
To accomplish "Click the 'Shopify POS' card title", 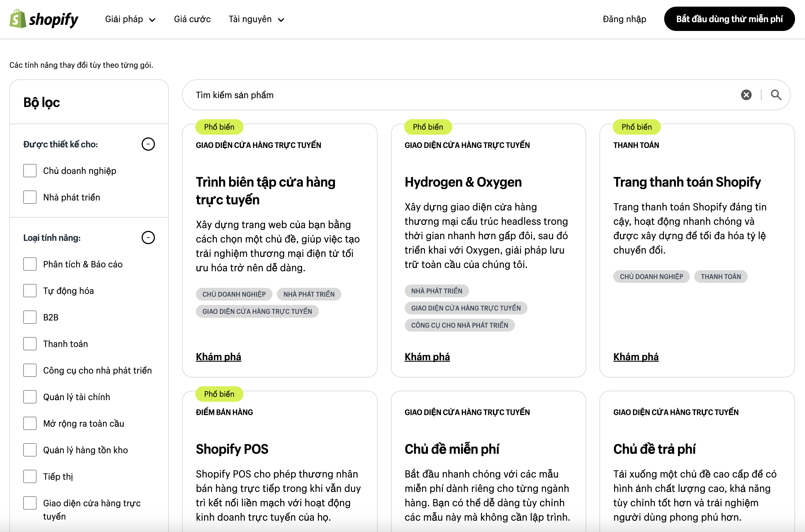I will 232,449.
